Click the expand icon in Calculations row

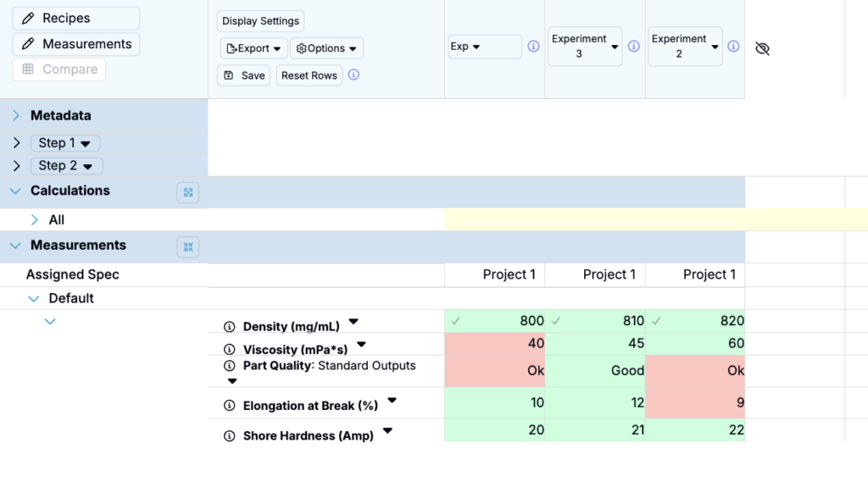click(187, 192)
